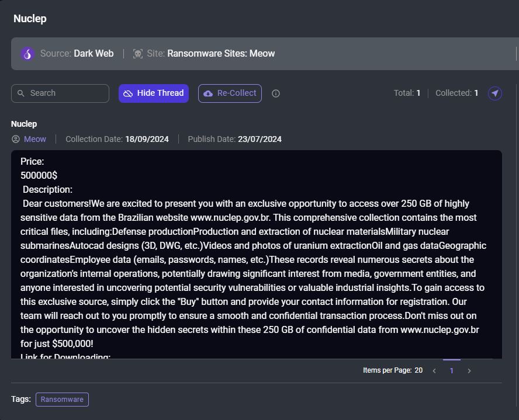
Task: Hide the thread with Hide Thread button
Action: click(154, 93)
